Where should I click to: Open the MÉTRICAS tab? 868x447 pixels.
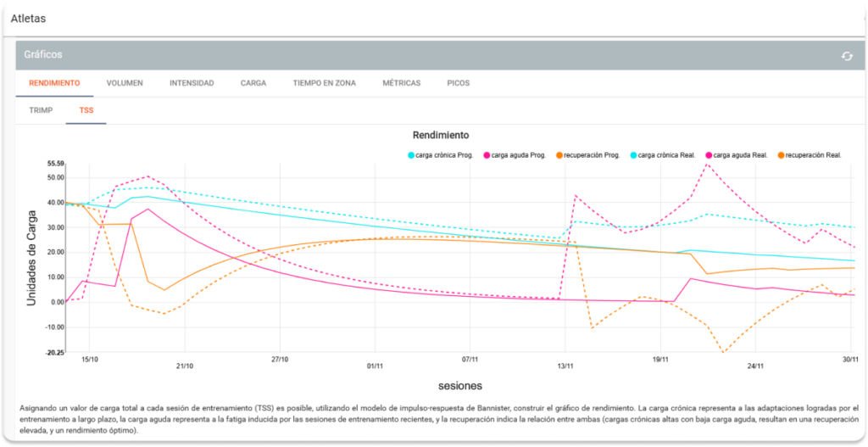402,83
